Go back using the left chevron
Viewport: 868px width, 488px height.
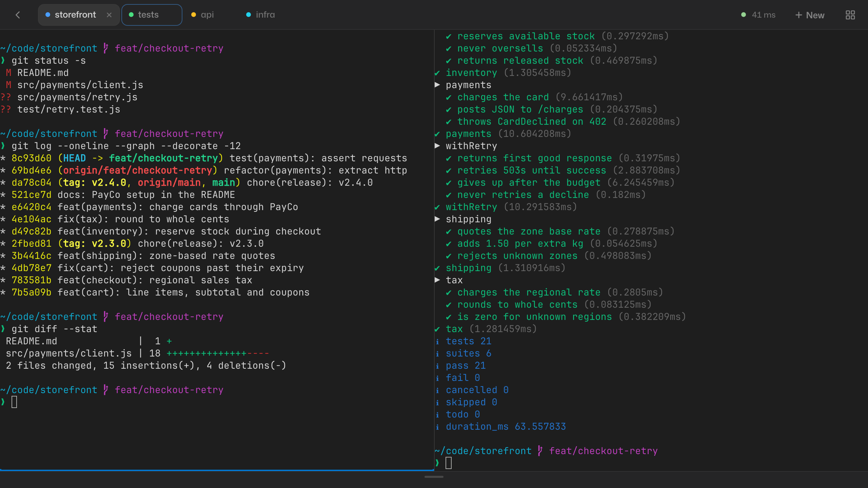tap(18, 15)
